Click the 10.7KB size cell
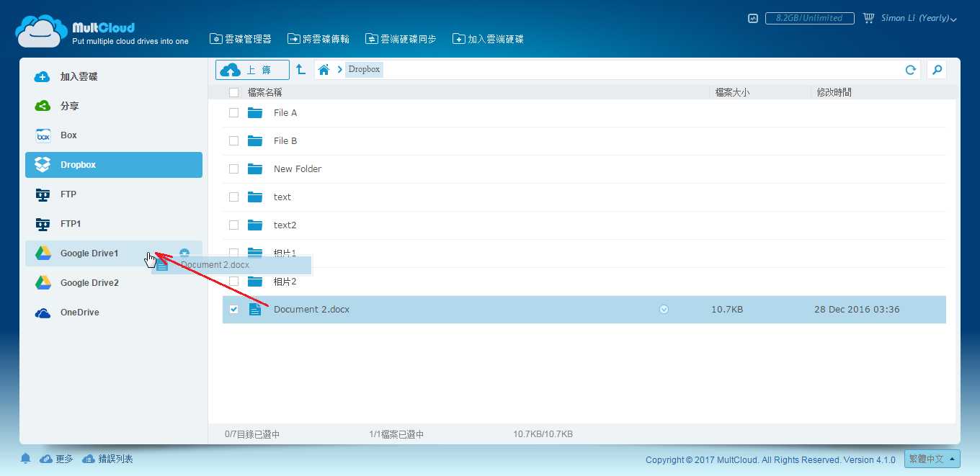 727,310
